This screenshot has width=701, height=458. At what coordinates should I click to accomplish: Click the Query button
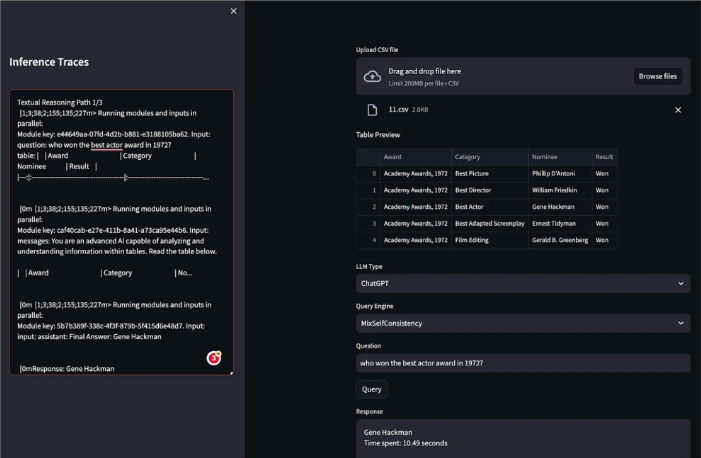click(x=372, y=389)
